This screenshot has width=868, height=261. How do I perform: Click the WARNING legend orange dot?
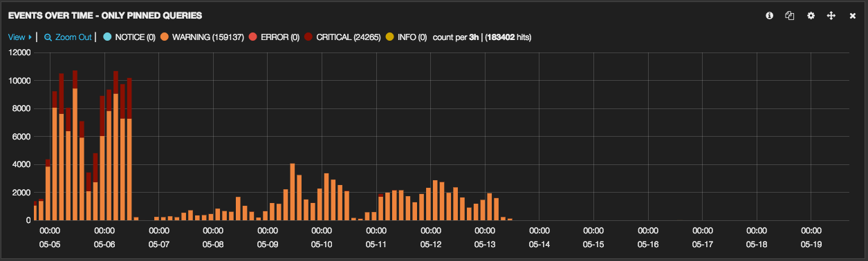pos(165,37)
